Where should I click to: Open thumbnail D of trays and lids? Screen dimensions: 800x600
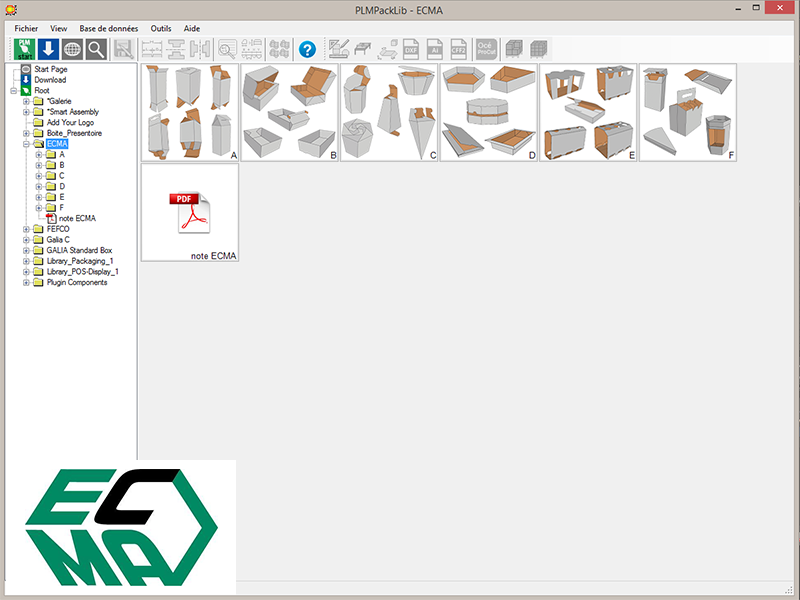point(489,112)
